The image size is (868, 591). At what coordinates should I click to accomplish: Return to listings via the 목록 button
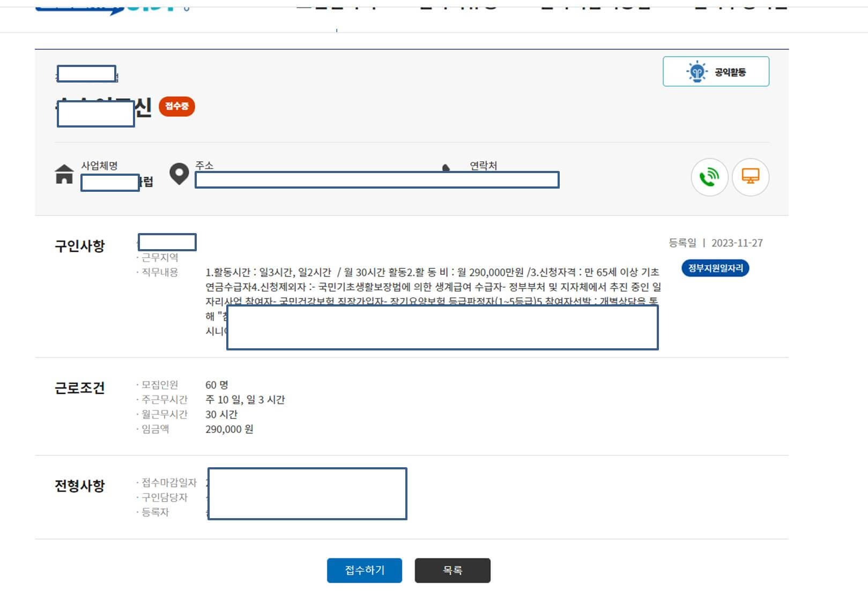click(452, 570)
